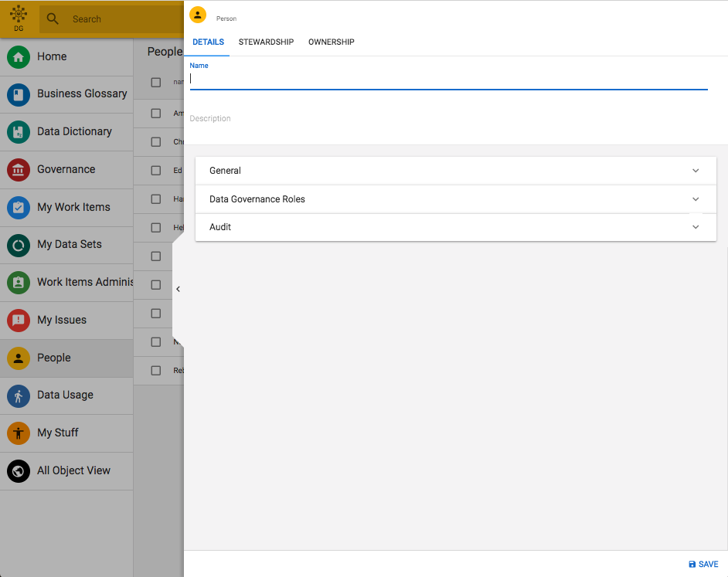Click the yellow People sidebar icon
The height and width of the screenshot is (577, 728).
(x=19, y=358)
